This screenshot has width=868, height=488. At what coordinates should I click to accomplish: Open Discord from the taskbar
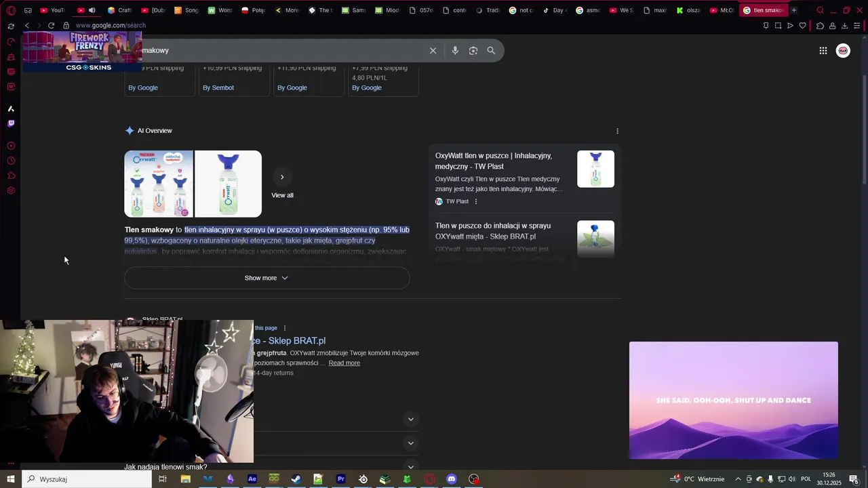(x=452, y=479)
